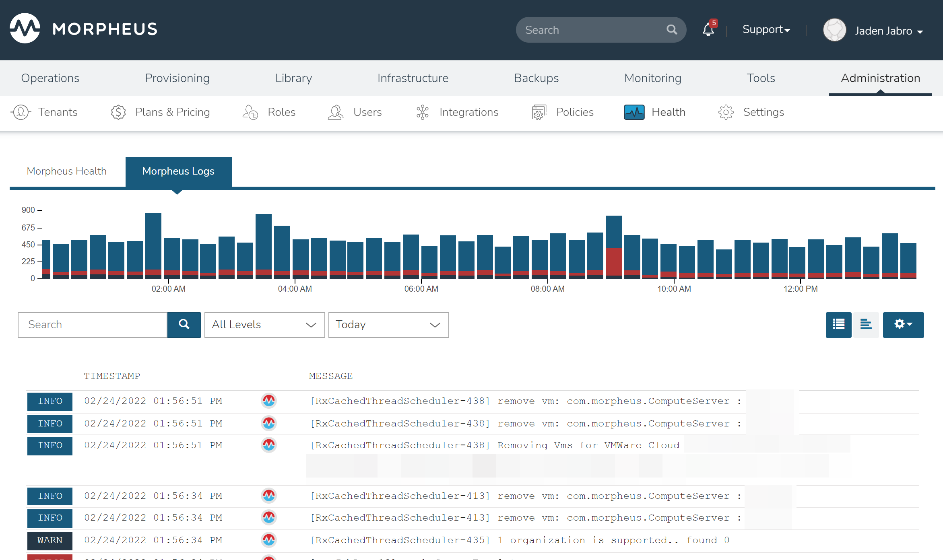943x560 pixels.
Task: Open the Monitoring menu
Action: point(652,78)
